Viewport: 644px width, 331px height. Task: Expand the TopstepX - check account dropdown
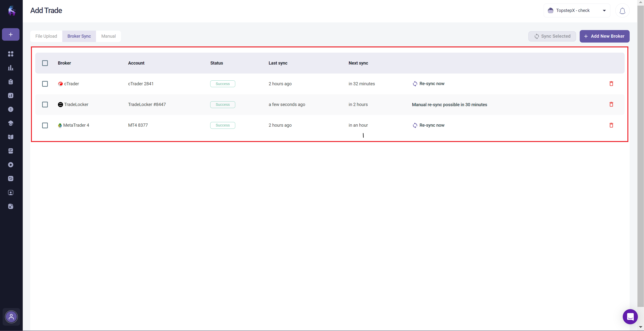pos(577,10)
